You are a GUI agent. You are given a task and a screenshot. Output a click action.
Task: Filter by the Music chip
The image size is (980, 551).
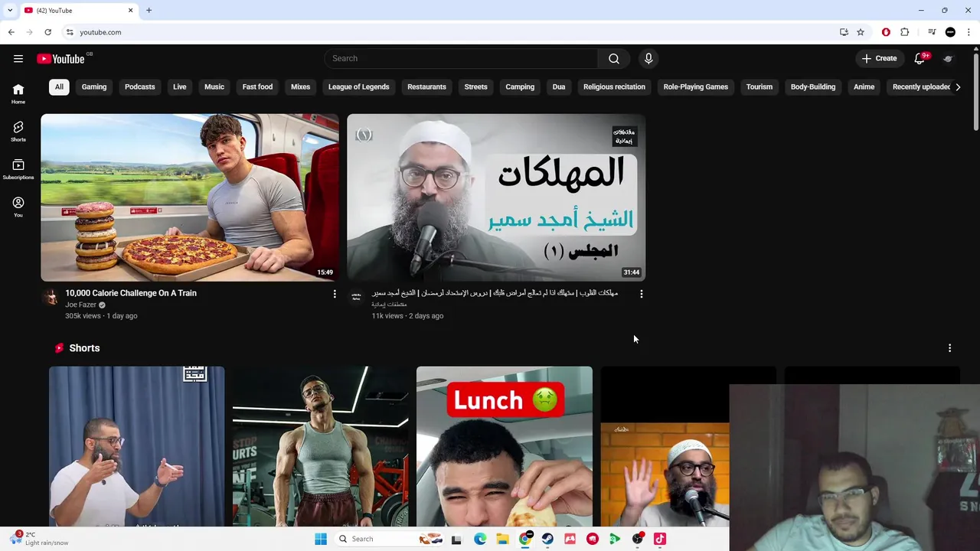point(214,87)
